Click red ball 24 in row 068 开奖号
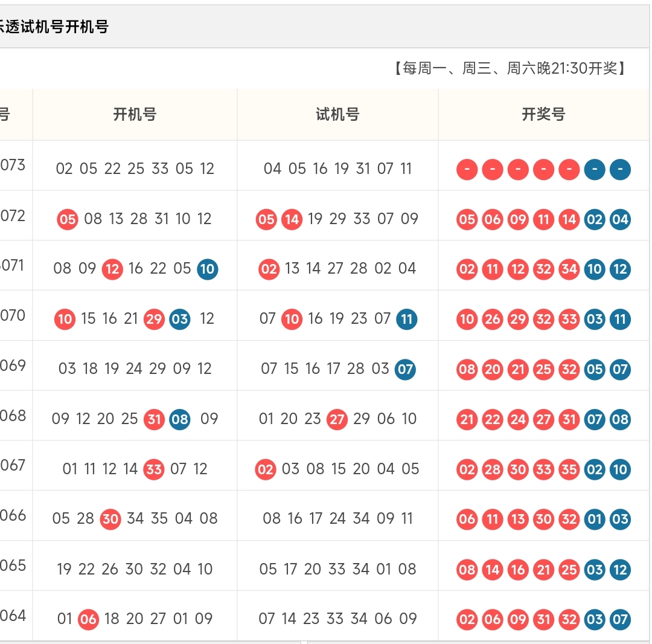This screenshot has height=644, width=652. coord(518,419)
